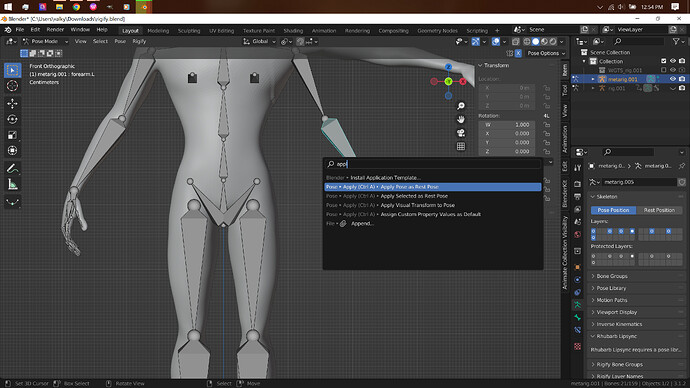Image resolution: width=690 pixels, height=388 pixels.
Task: Expand Inverse Kinematics panel
Action: pos(618,324)
